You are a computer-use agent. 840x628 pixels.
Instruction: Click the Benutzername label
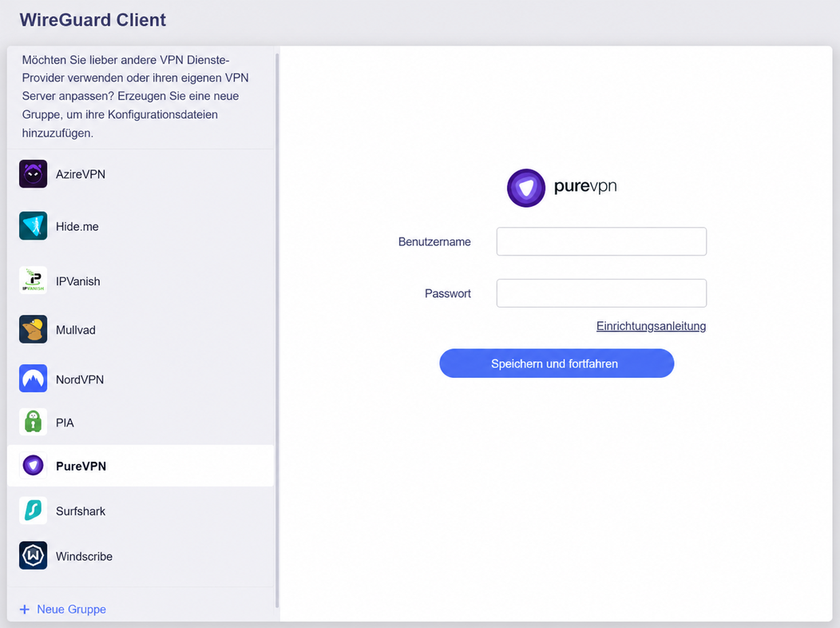point(434,241)
